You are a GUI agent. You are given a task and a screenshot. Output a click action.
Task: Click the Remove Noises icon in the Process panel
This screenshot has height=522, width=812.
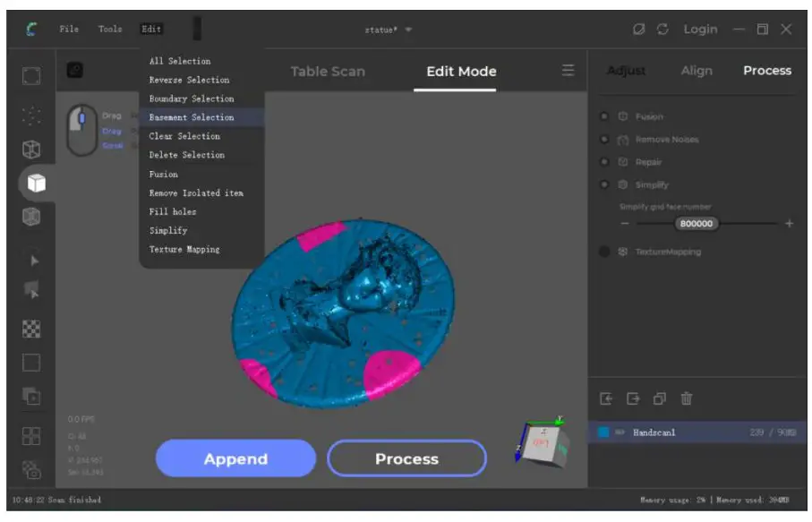click(623, 140)
